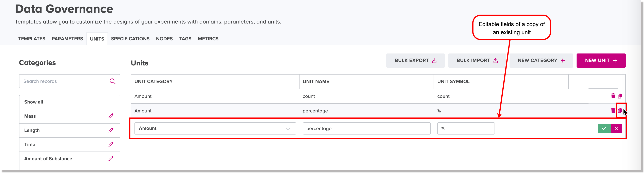Select the Units tab

point(97,39)
